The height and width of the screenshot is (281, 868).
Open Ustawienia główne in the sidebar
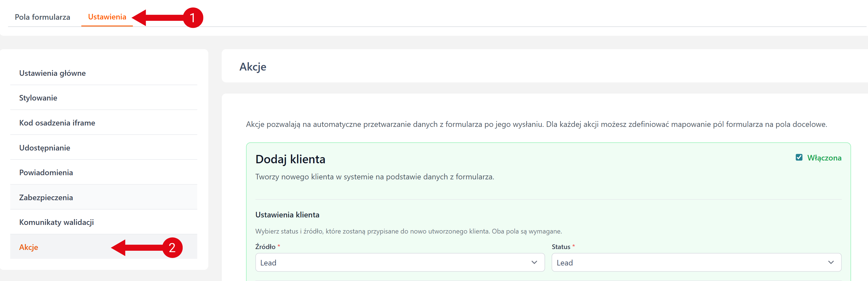click(52, 73)
